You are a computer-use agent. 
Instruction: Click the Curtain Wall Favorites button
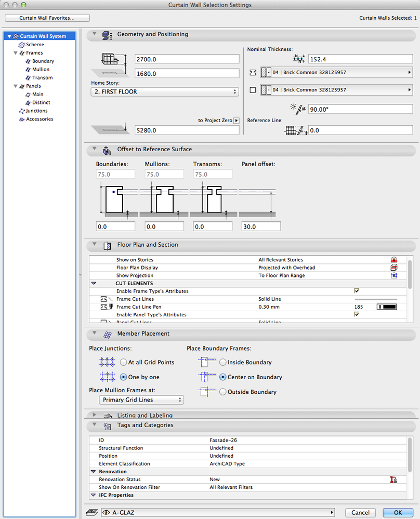[47, 17]
